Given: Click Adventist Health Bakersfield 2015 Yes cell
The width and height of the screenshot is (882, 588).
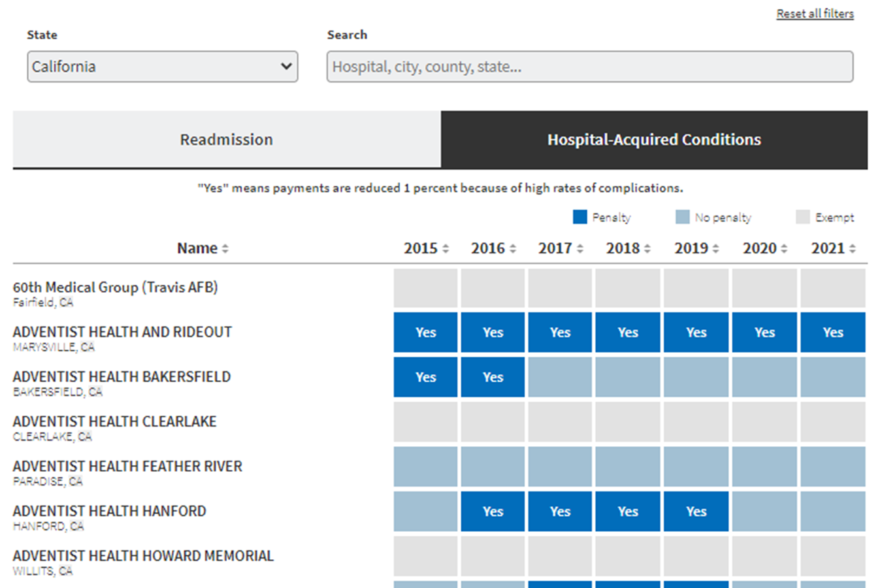Looking at the screenshot, I should 425,377.
